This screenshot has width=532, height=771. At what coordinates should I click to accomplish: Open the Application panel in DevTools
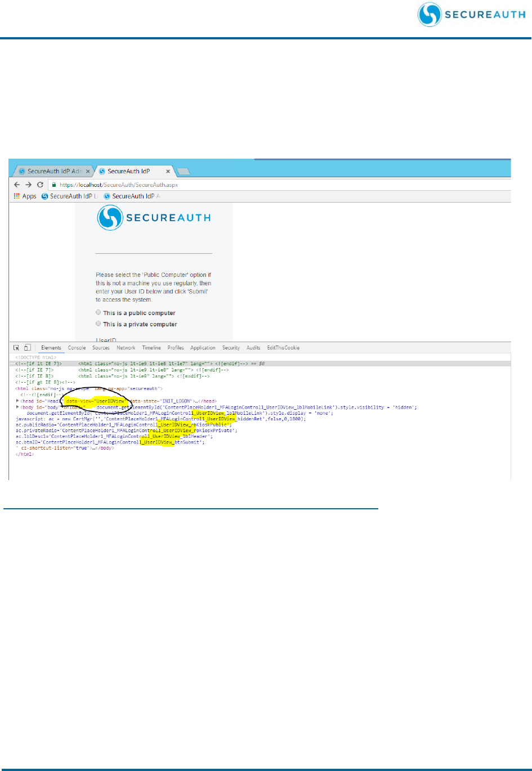(203, 348)
